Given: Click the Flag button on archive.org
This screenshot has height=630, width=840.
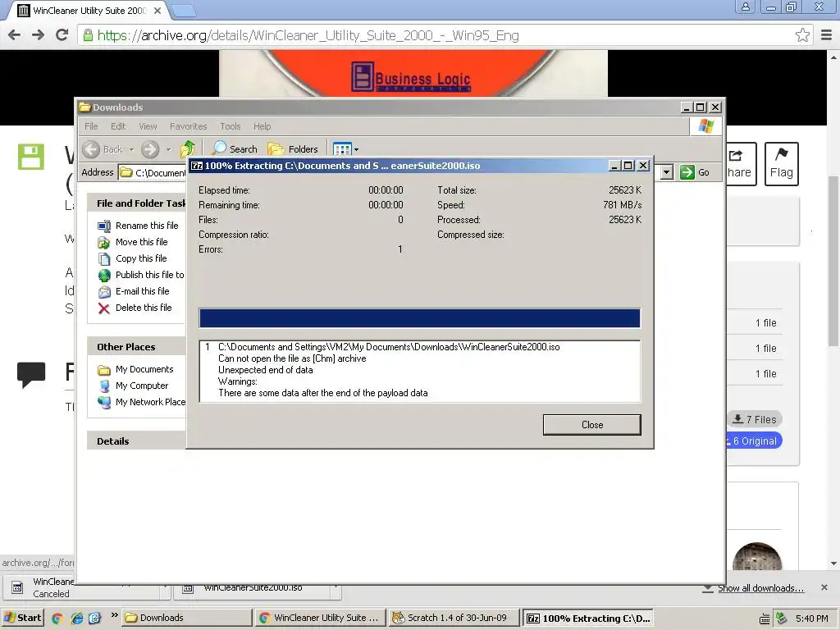Looking at the screenshot, I should pyautogui.click(x=781, y=164).
